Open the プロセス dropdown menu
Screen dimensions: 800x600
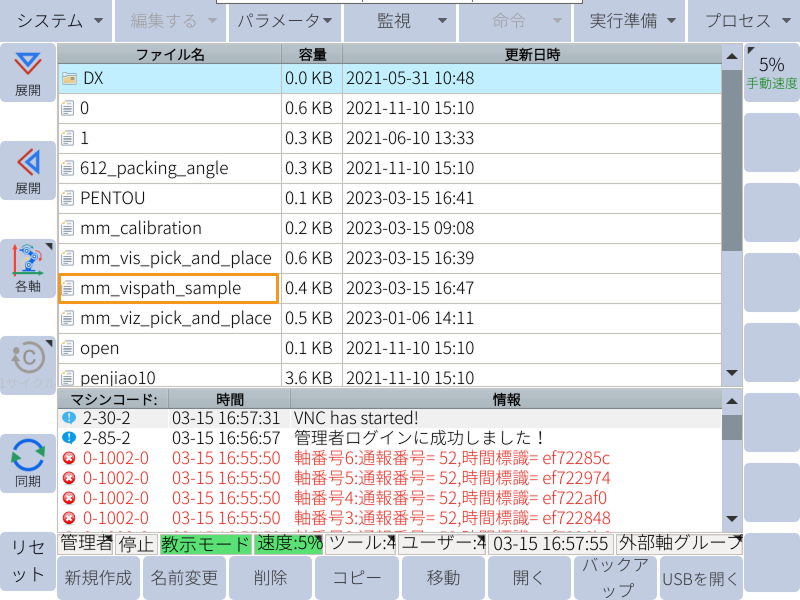744,20
